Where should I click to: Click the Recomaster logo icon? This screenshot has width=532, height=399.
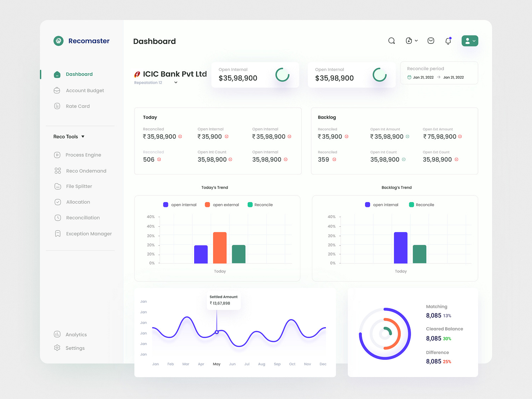coord(58,41)
